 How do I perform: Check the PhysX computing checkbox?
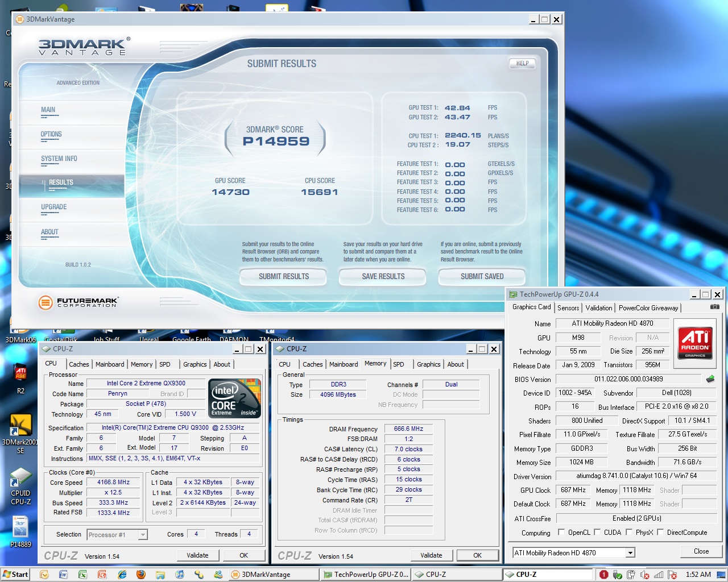(x=629, y=533)
